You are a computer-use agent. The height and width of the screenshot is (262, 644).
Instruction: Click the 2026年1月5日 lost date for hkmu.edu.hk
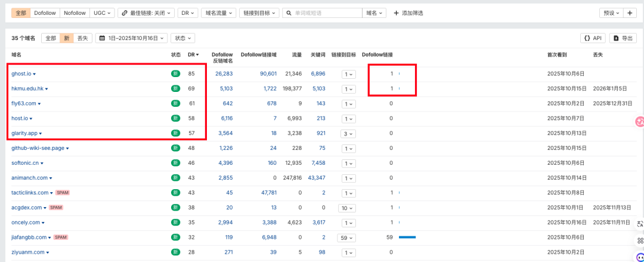(611, 89)
